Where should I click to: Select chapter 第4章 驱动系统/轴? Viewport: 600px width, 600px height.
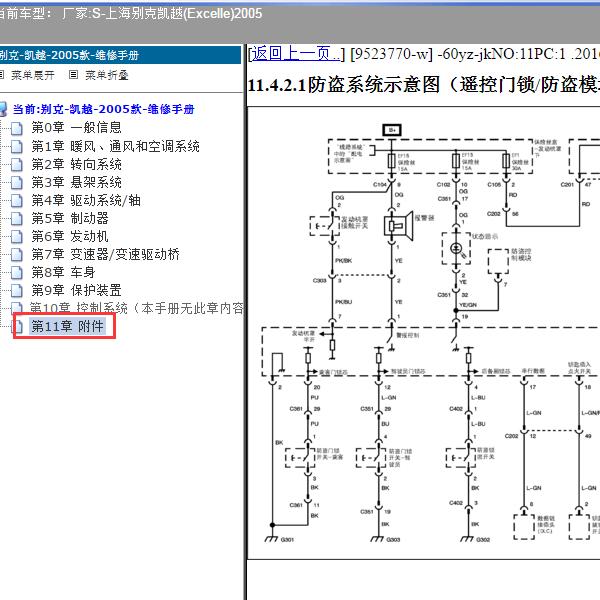86,200
